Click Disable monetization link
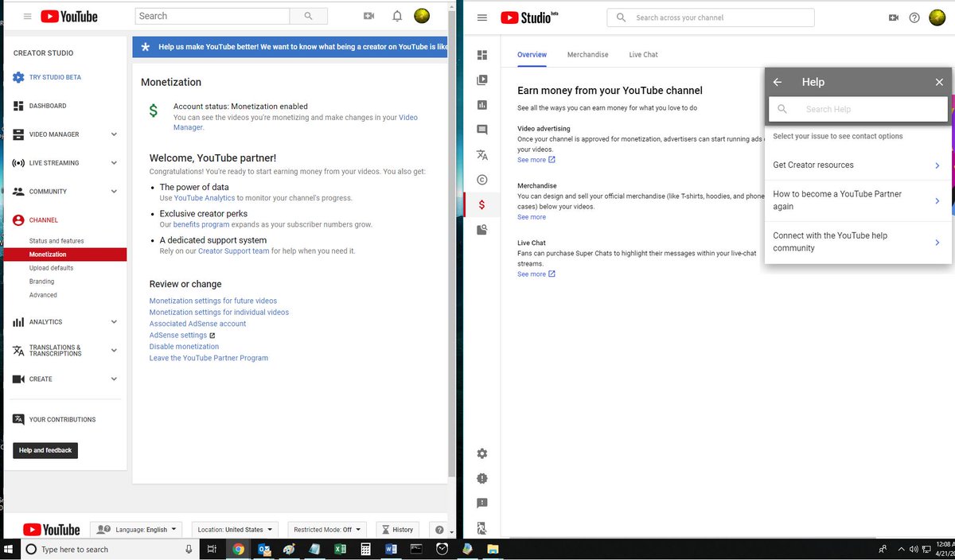 point(184,347)
